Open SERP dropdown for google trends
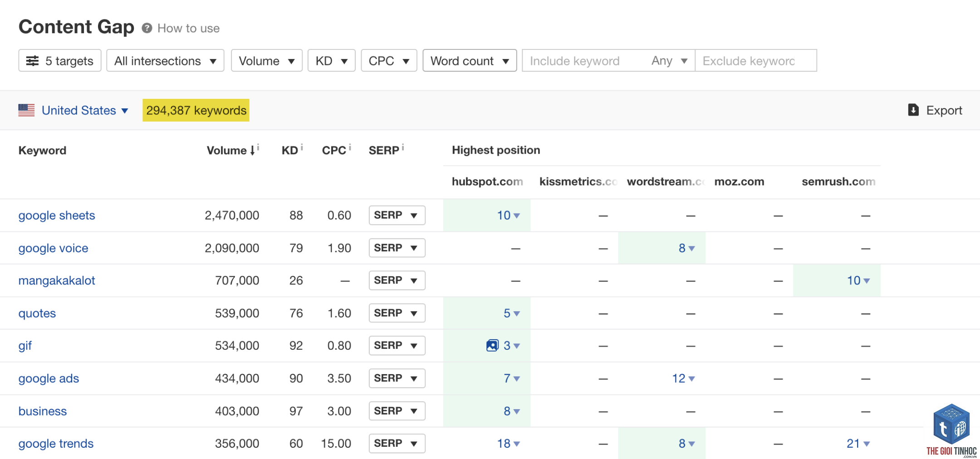980x459 pixels. tap(397, 444)
